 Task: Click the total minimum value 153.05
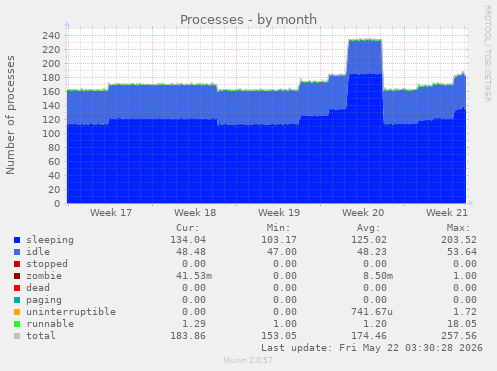coord(279,336)
